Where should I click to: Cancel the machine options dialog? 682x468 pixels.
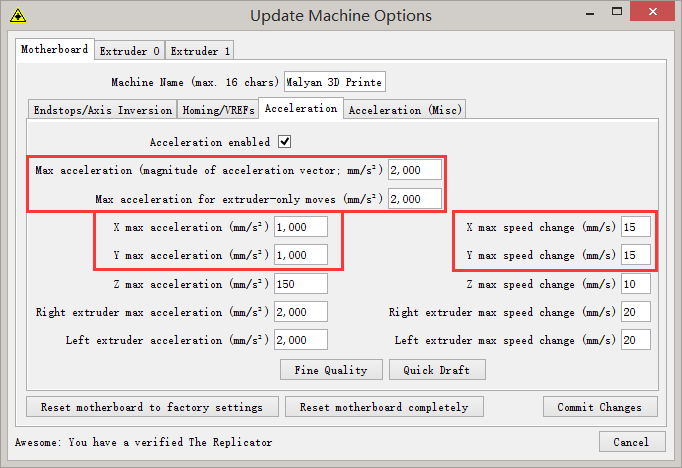[631, 442]
